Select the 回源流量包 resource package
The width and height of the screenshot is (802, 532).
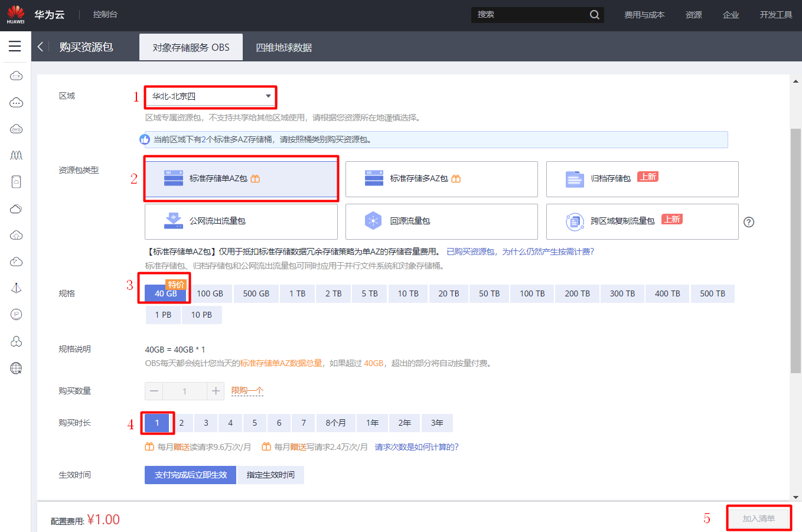(442, 221)
